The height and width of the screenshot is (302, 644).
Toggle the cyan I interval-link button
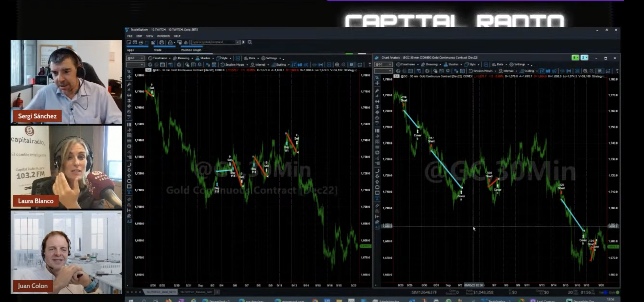[584, 58]
